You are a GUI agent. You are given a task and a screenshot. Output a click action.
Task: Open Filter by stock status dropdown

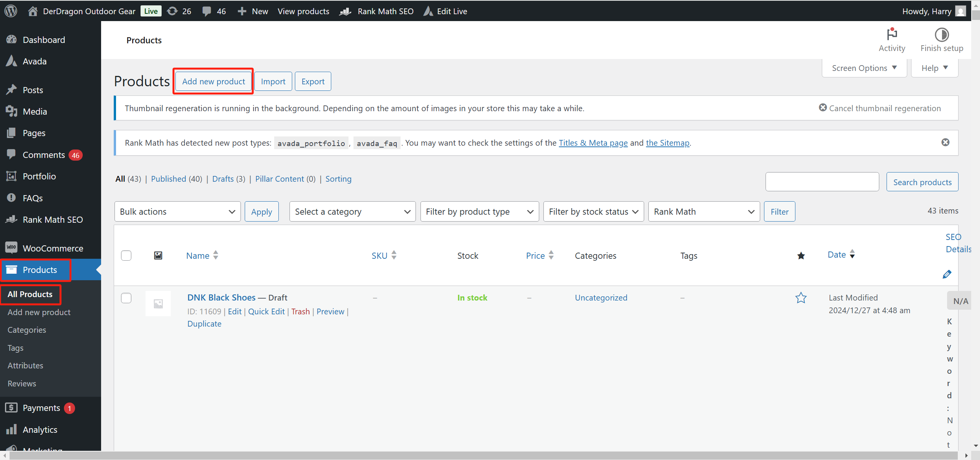tap(593, 212)
